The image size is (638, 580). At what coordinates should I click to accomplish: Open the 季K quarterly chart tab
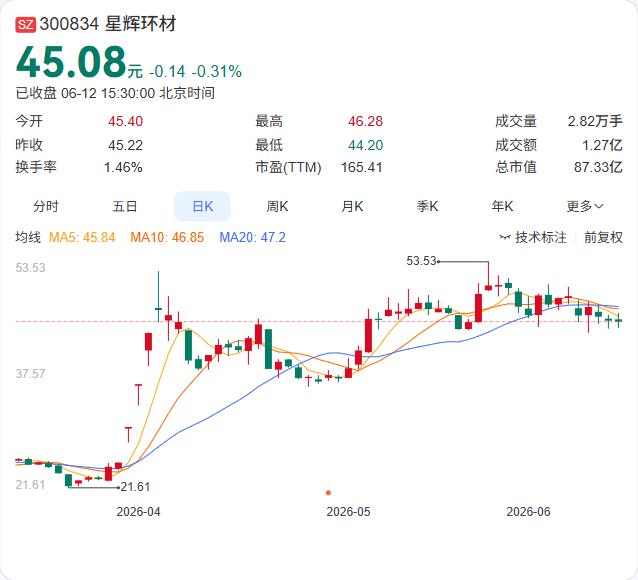coord(427,206)
